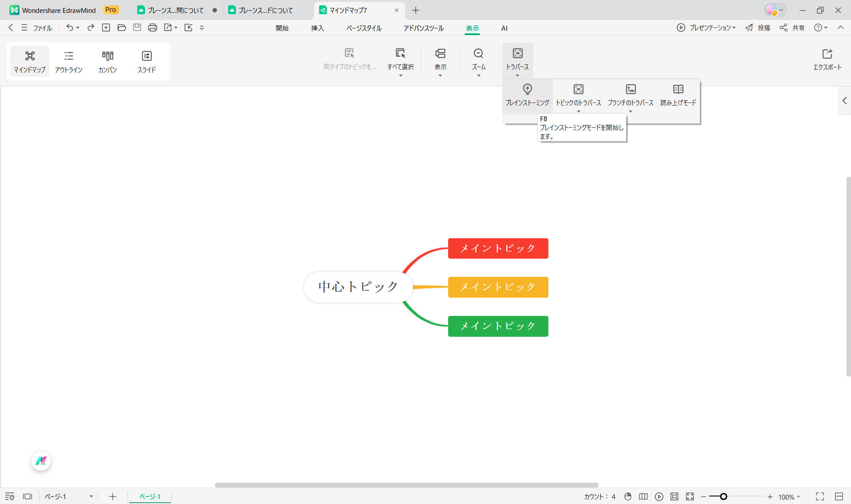The image size is (851, 504).
Task: Open the AI menu tab
Action: point(504,28)
